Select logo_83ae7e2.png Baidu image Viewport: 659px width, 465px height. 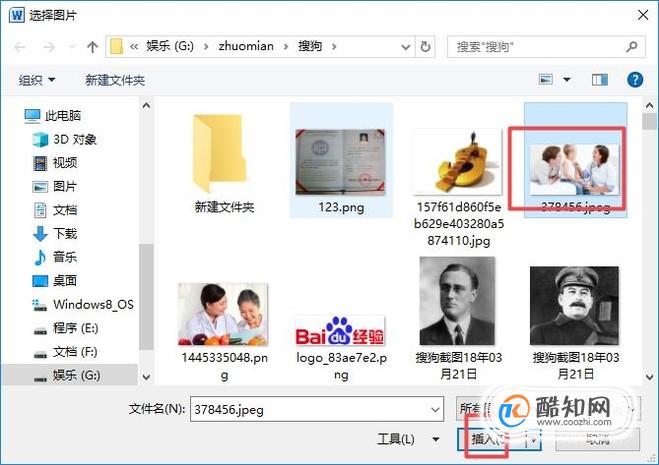pos(340,331)
